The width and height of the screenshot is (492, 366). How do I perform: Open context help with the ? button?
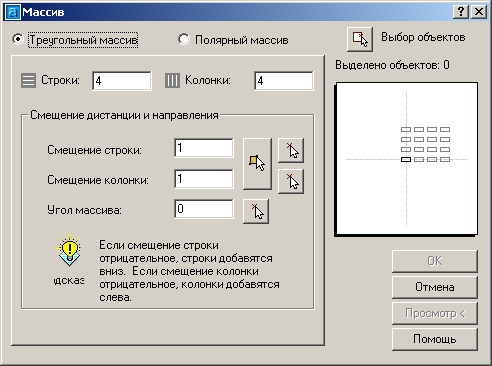pos(461,12)
